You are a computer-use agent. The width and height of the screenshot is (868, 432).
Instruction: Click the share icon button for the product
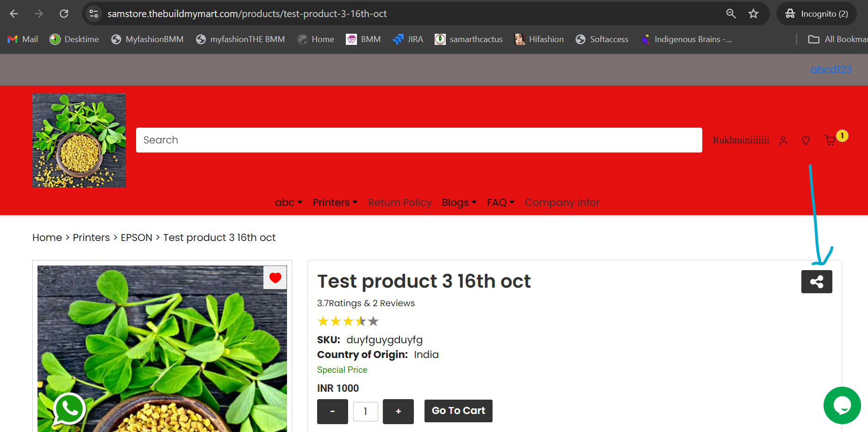[x=817, y=282]
